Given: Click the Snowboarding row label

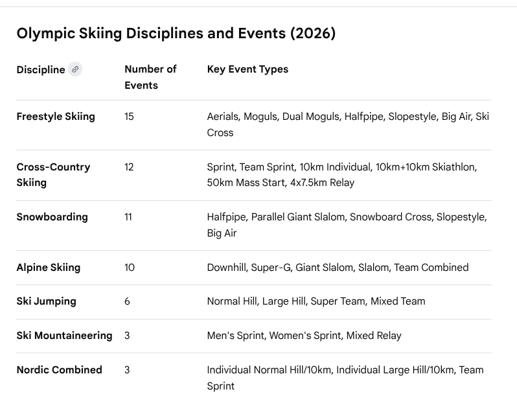Looking at the screenshot, I should click(x=52, y=217).
